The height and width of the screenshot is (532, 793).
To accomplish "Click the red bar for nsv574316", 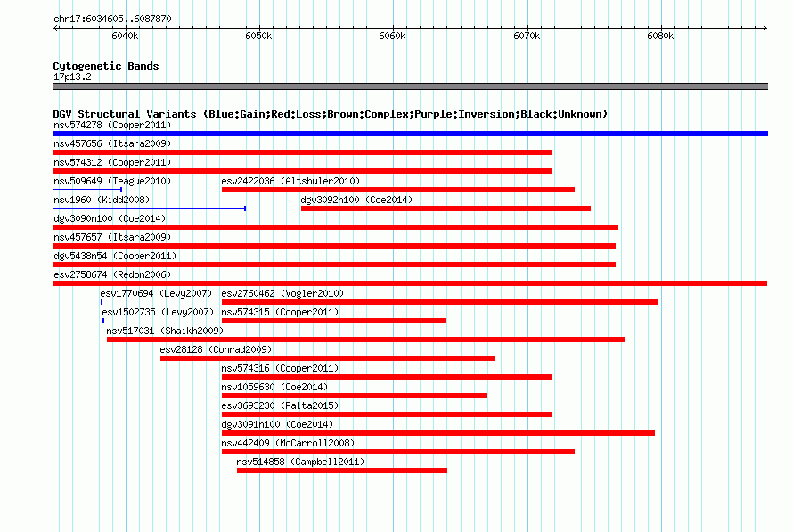I will [387, 377].
